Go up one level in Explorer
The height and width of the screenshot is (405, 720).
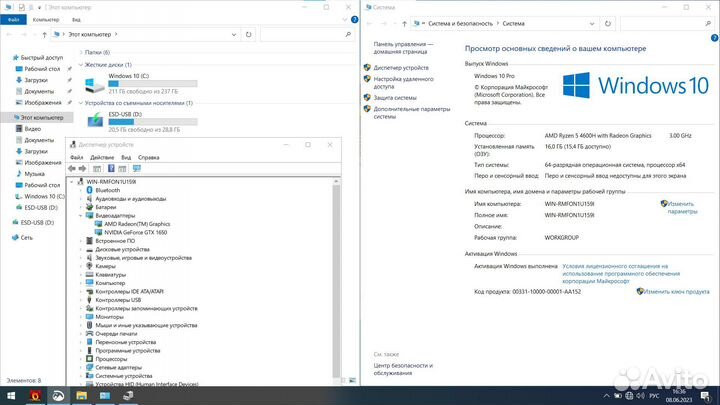pos(44,34)
